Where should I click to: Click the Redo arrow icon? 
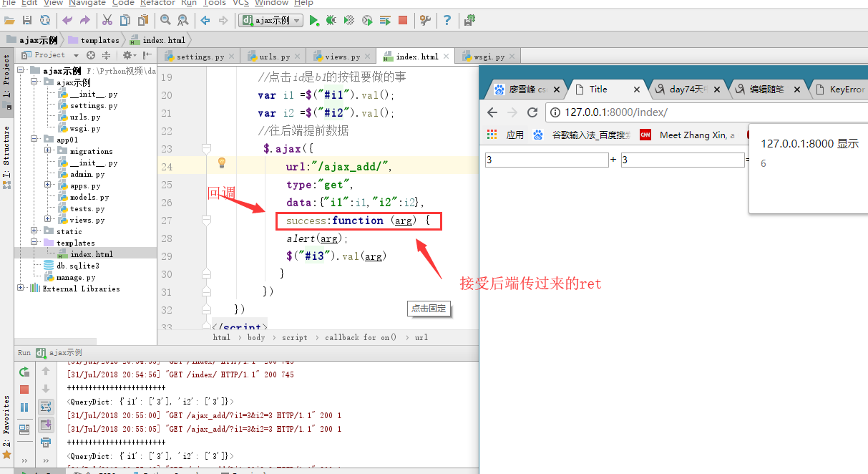(85, 20)
